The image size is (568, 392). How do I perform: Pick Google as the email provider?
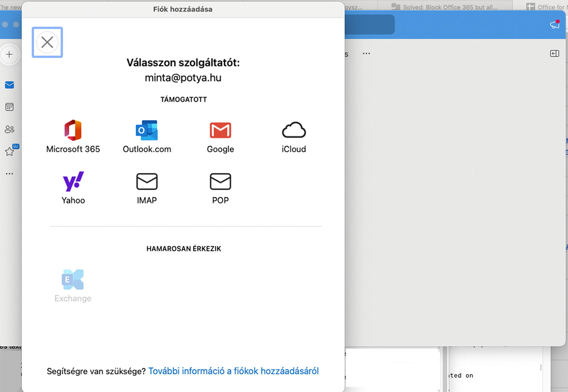tap(220, 137)
